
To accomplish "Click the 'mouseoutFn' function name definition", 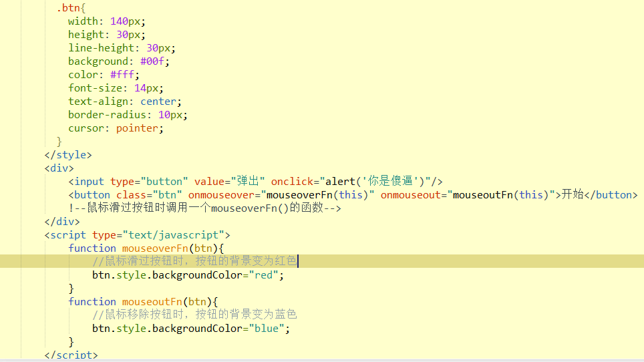I will (152, 302).
